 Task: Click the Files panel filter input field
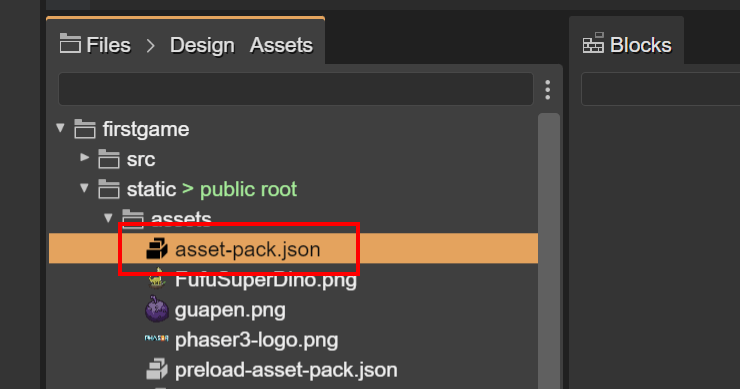tap(296, 89)
